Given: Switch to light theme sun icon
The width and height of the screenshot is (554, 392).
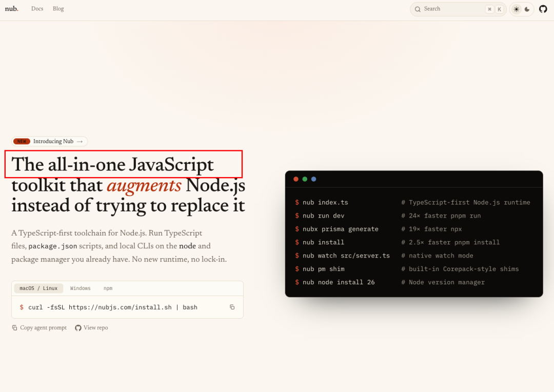Looking at the screenshot, I should coord(517,9).
